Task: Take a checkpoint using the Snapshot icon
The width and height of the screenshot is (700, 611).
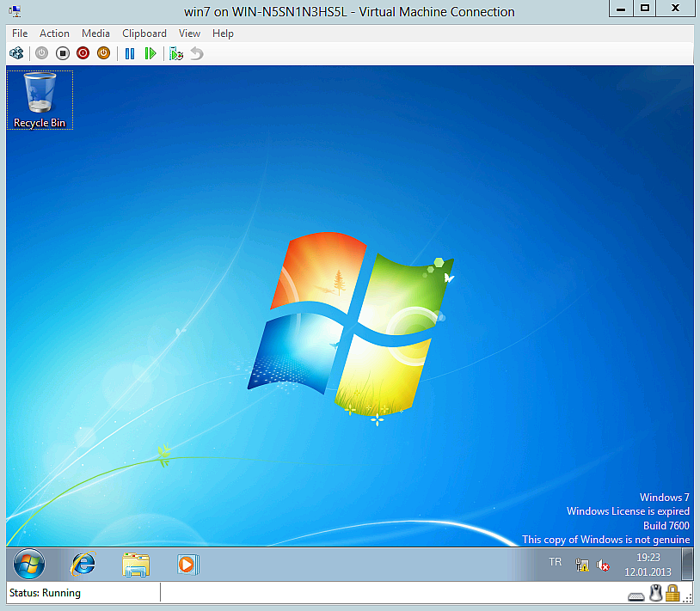Action: click(x=175, y=52)
